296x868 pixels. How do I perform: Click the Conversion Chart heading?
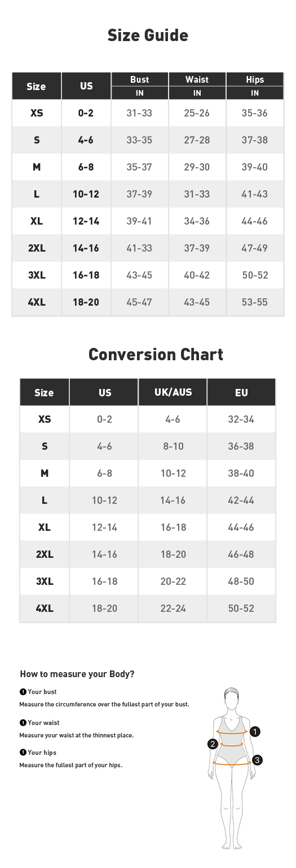pyautogui.click(x=156, y=354)
